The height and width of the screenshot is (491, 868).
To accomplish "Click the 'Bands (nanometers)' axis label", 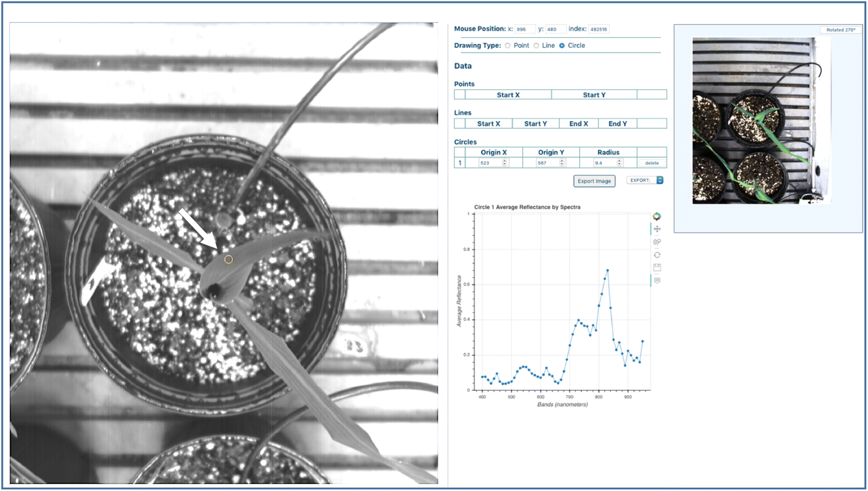I will point(562,404).
